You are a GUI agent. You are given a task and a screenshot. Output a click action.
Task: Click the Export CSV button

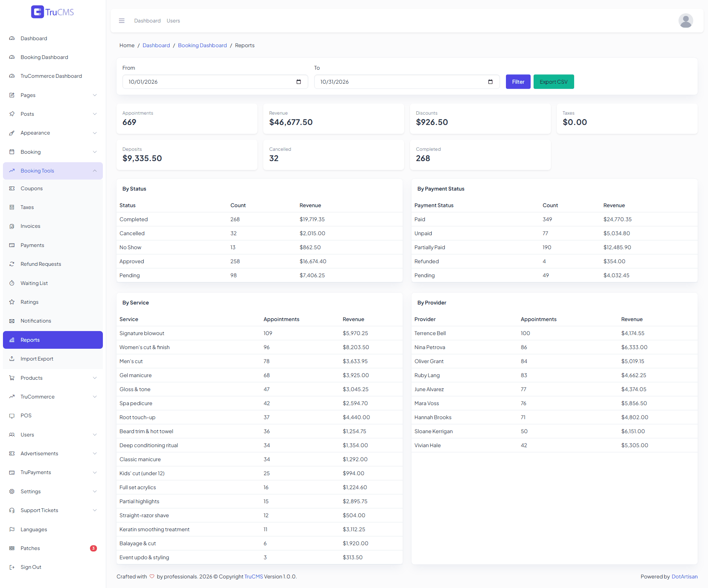pyautogui.click(x=553, y=82)
